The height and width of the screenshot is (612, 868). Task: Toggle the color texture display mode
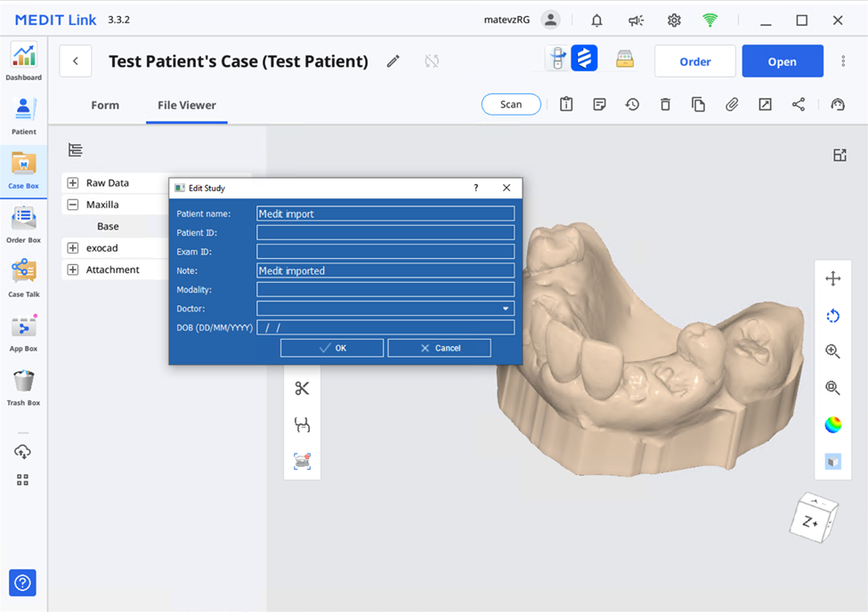(832, 424)
